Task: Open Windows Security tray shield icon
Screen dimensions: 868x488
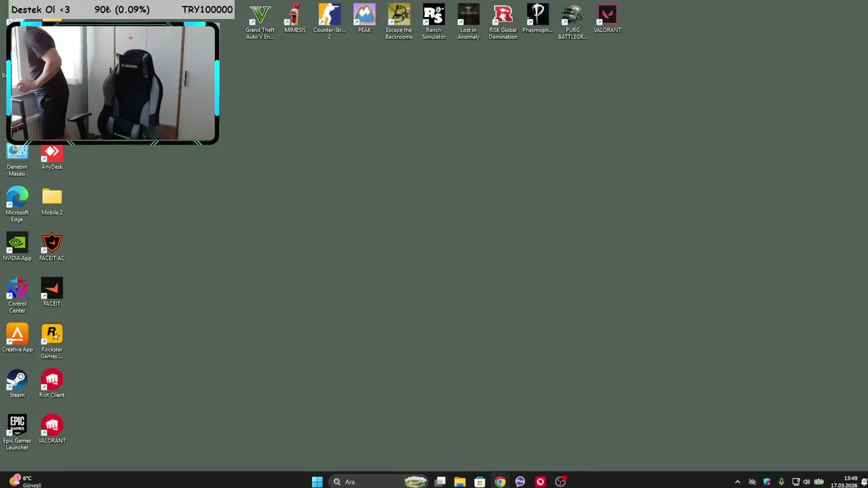Action: [767, 482]
